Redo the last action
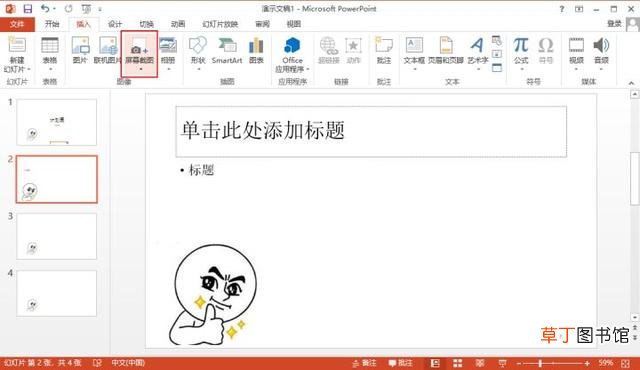Screen dimensions: 640x370 click(69, 9)
